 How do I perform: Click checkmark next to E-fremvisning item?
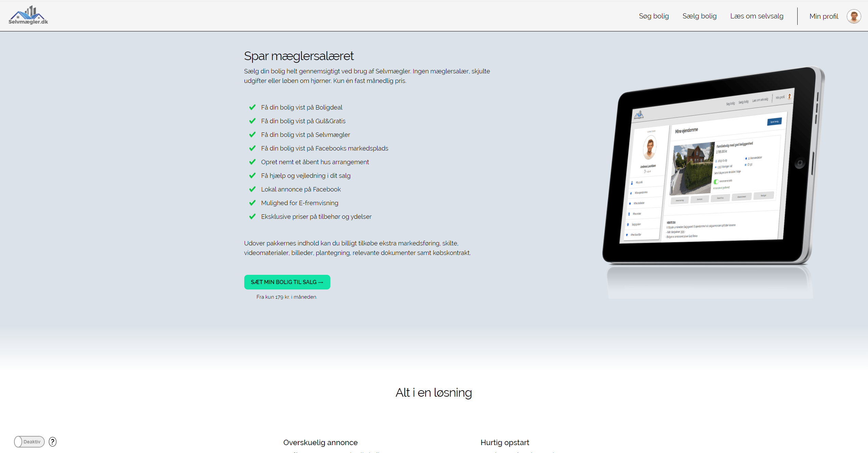tap(252, 203)
